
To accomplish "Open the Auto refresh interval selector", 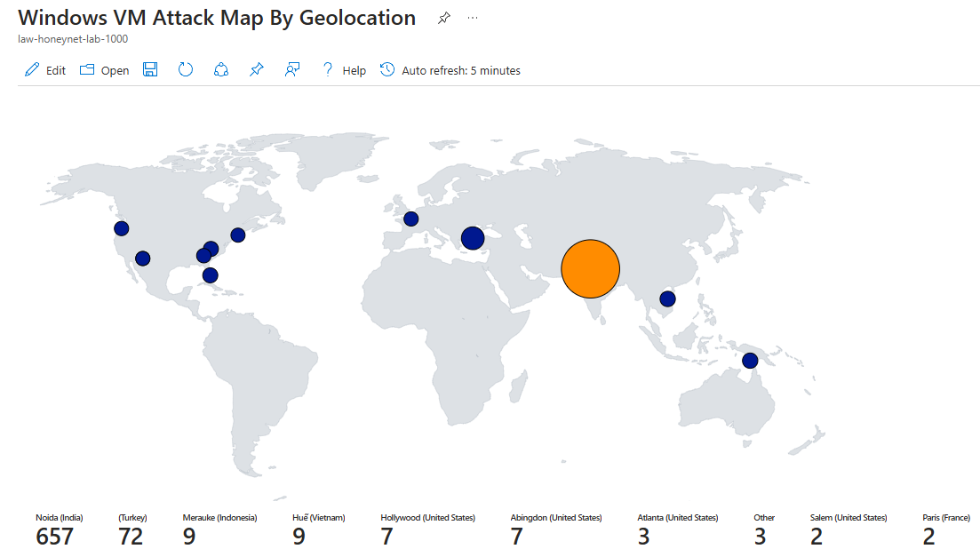I will click(461, 70).
